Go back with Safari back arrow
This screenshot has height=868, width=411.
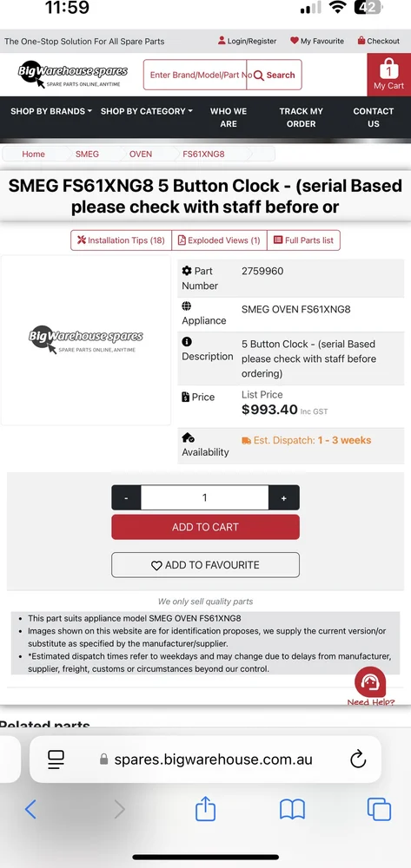30,809
